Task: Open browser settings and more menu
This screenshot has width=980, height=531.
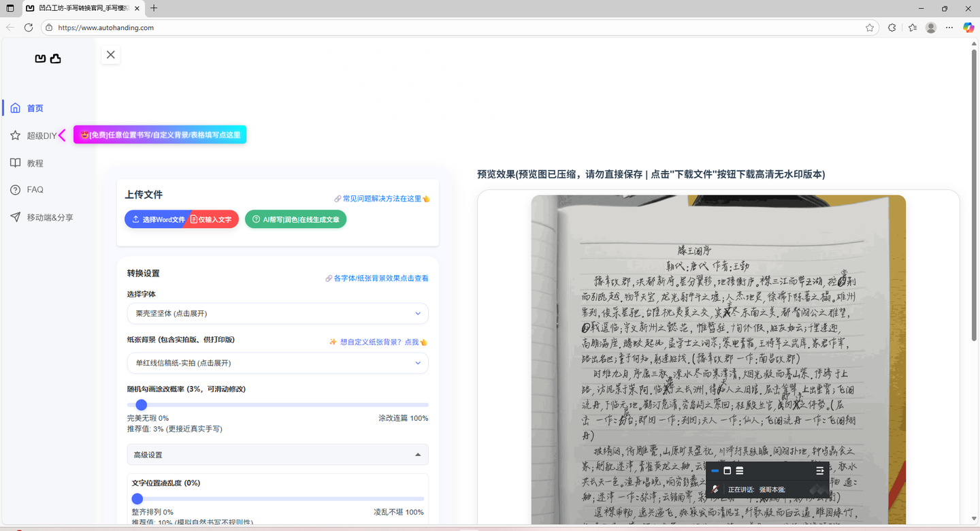Action: click(x=949, y=28)
